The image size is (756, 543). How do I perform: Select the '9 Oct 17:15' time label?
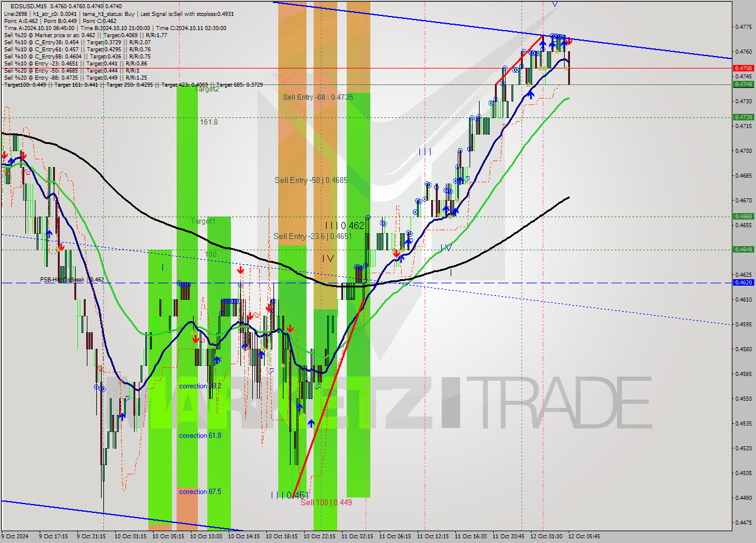click(x=53, y=537)
